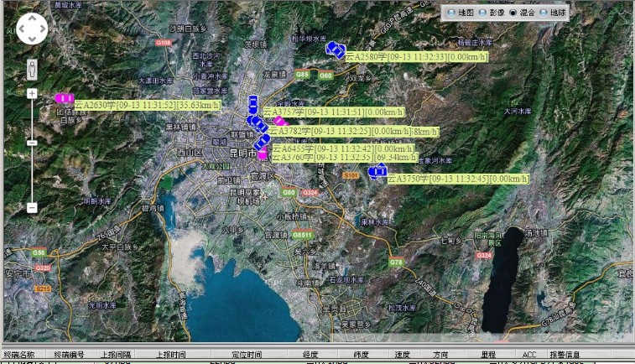This screenshot has width=635, height=364.
Task: Click the 报警信息 column header
Action: pyautogui.click(x=565, y=355)
